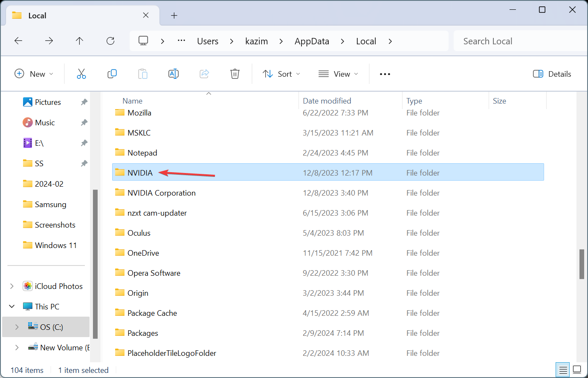Delete selection using the trash icon

(x=235, y=74)
